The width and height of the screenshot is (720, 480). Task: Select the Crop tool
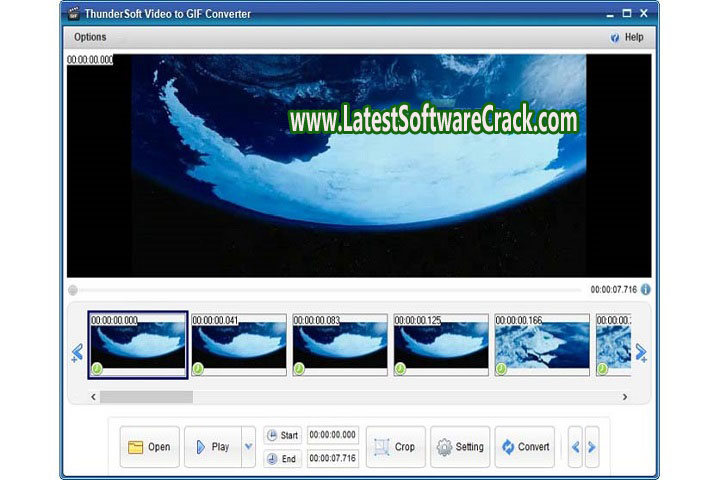pyautogui.click(x=395, y=447)
